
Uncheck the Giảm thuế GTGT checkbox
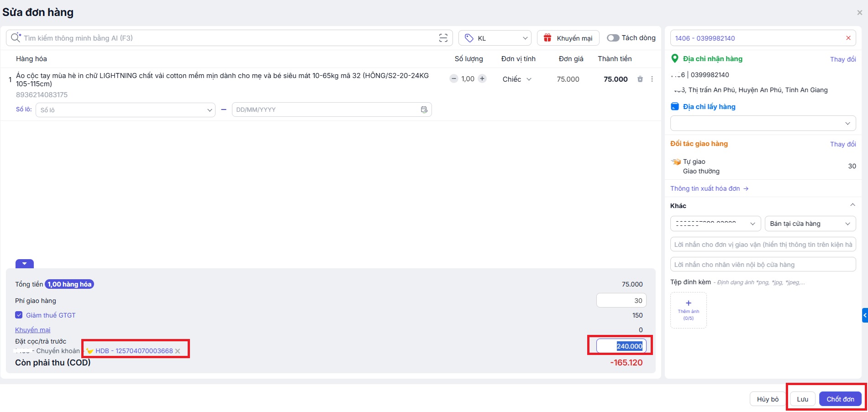[19, 315]
